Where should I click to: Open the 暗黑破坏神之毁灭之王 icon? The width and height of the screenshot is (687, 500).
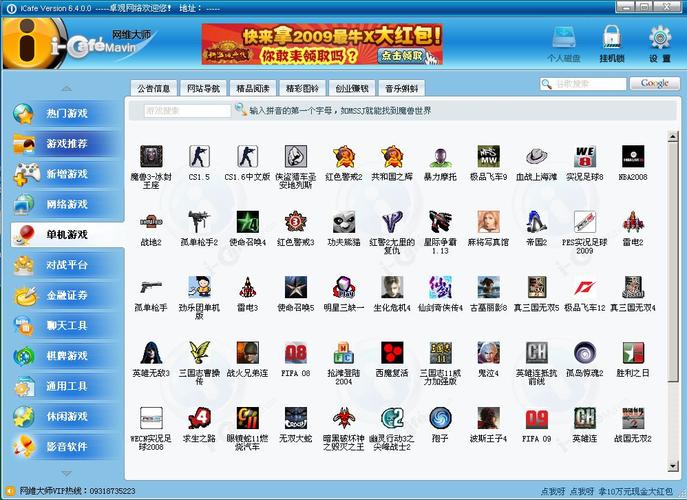coord(344,418)
